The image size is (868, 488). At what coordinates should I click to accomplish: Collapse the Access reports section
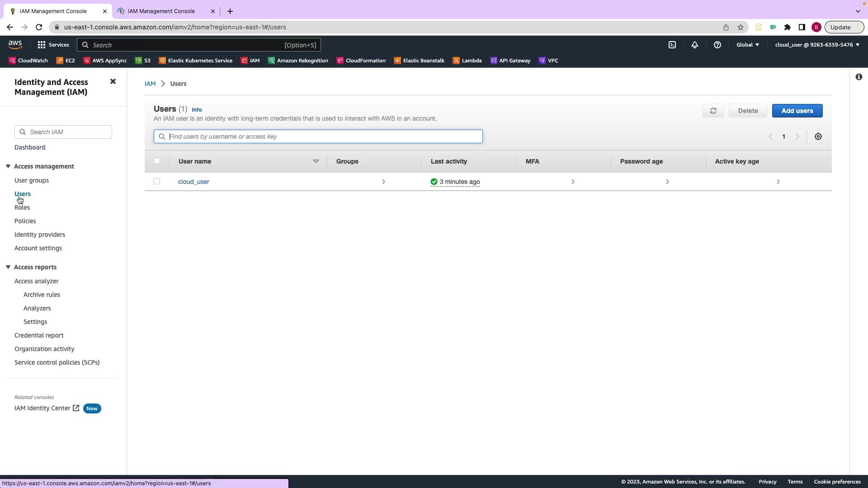pos(8,267)
